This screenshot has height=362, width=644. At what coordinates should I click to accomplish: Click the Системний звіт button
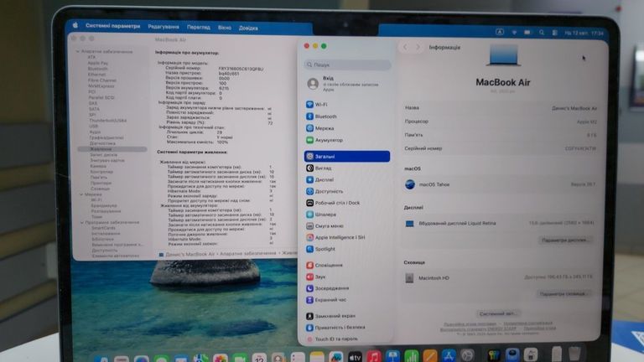(x=498, y=313)
